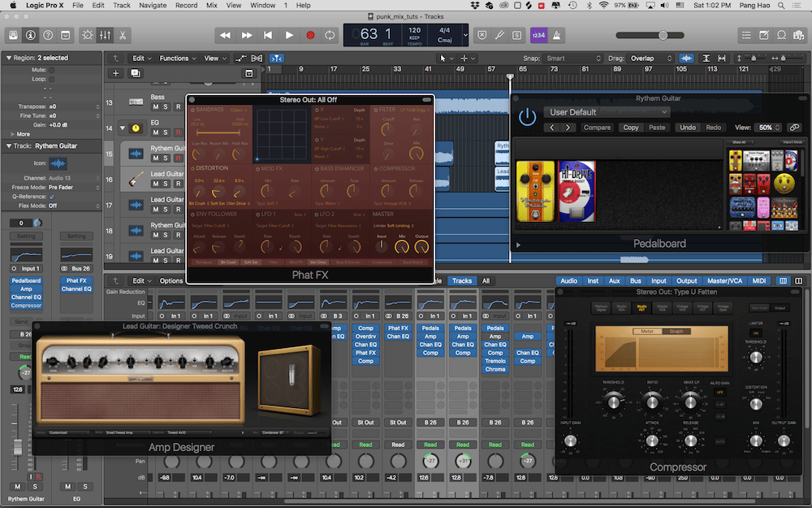Open the Drag mode dropdown
This screenshot has width=812, height=508.
[x=651, y=58]
